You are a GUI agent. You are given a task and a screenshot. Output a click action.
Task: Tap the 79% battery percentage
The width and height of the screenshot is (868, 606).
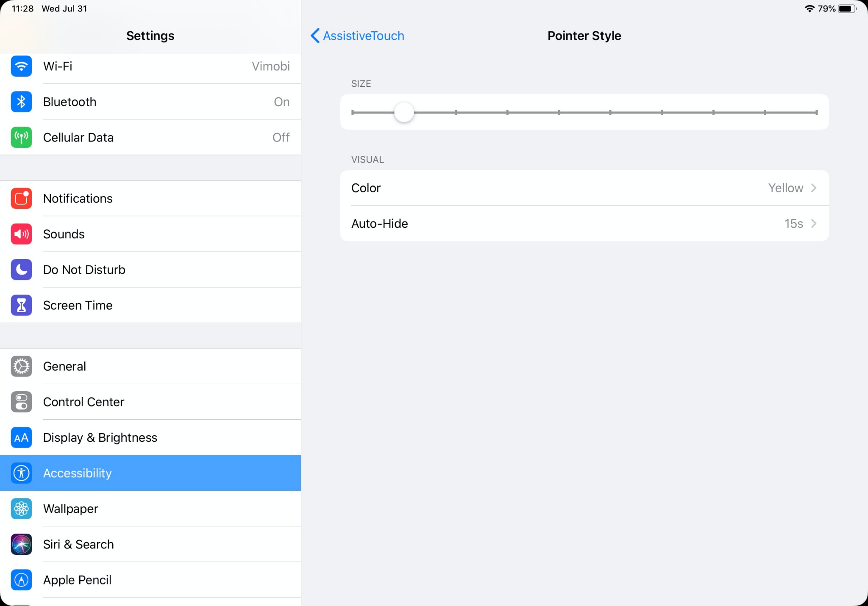826,8
